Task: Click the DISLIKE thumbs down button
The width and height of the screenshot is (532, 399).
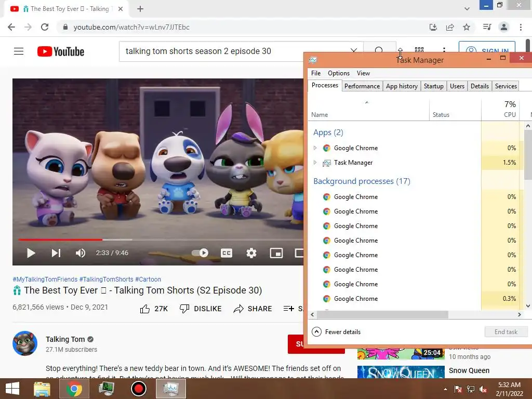Action: coord(201,309)
